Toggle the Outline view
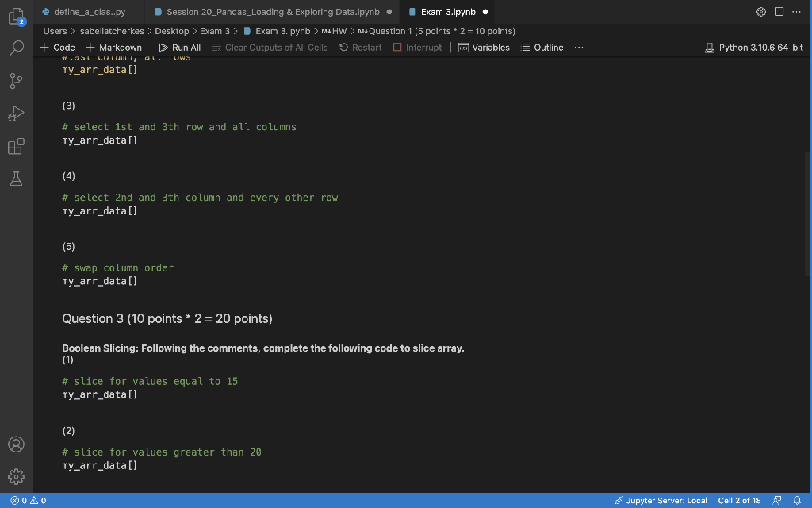Viewport: 812px width, 508px height. pos(542,47)
